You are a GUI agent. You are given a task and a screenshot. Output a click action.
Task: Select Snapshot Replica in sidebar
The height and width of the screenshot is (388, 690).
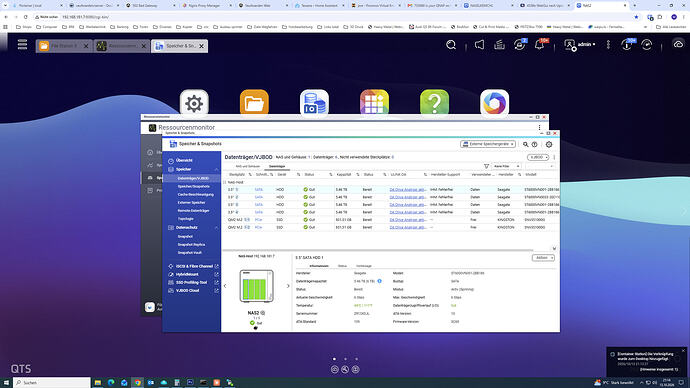(191, 245)
